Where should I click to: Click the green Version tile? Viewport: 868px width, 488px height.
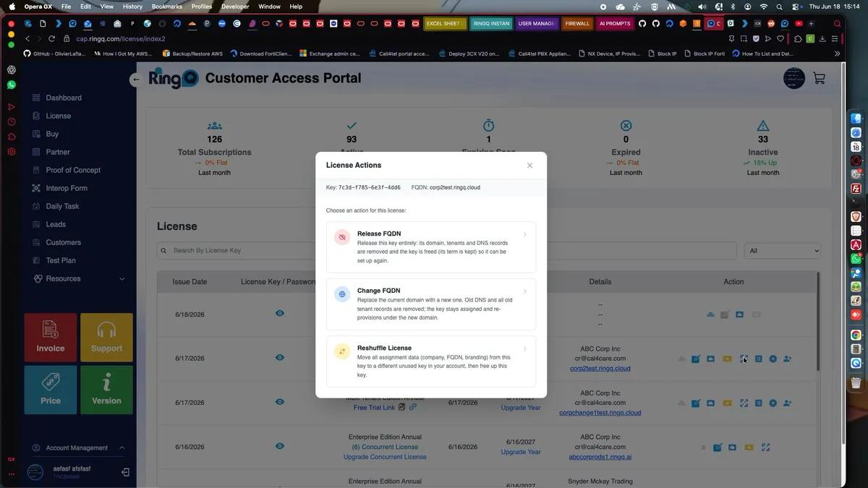(x=106, y=390)
